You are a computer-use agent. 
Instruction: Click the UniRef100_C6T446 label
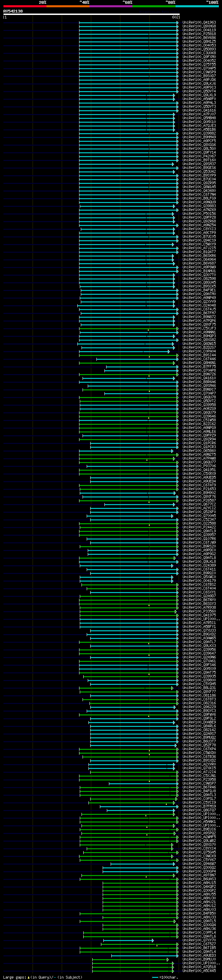pyautogui.click(x=199, y=359)
